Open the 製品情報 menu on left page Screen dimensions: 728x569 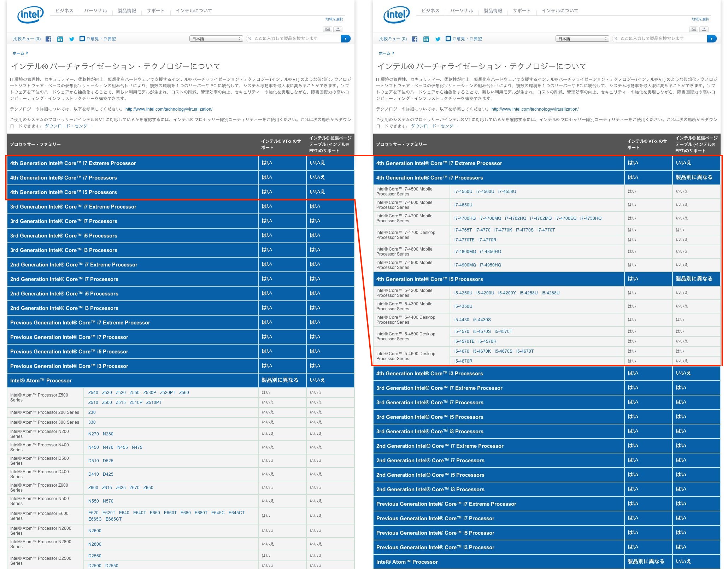[127, 11]
